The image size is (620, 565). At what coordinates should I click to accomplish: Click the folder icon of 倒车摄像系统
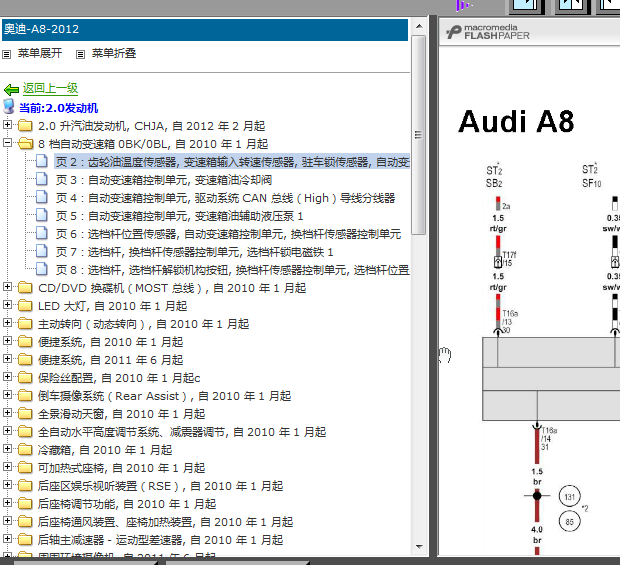tap(25, 396)
